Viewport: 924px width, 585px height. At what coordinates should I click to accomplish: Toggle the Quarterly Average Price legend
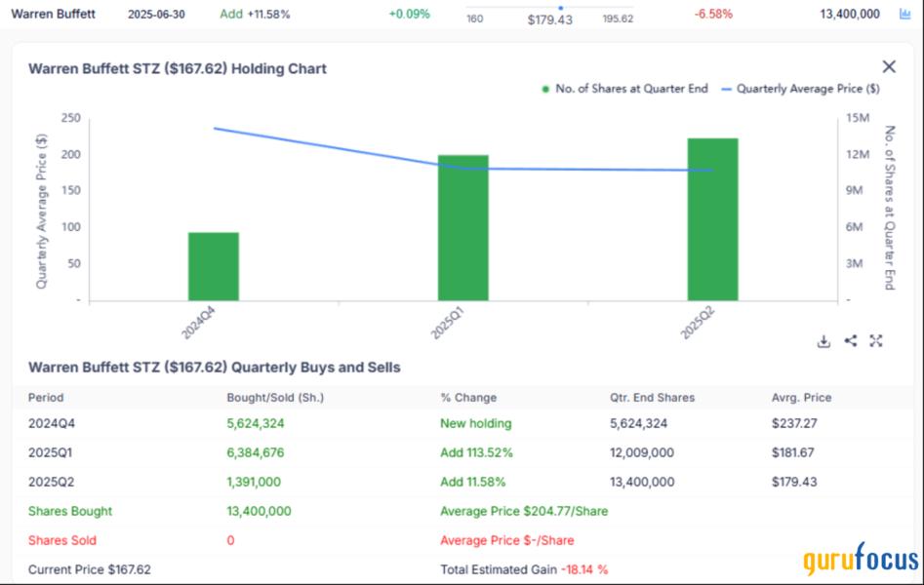tap(801, 89)
